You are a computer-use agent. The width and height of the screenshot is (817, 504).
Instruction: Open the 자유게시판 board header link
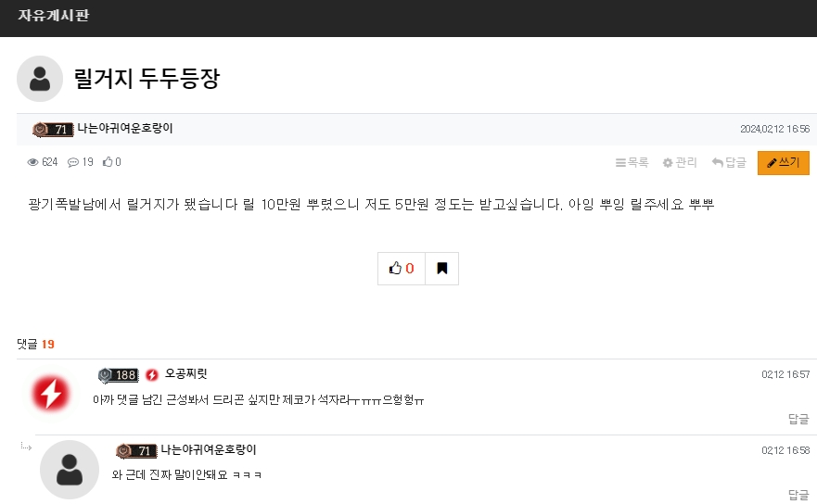tap(53, 15)
